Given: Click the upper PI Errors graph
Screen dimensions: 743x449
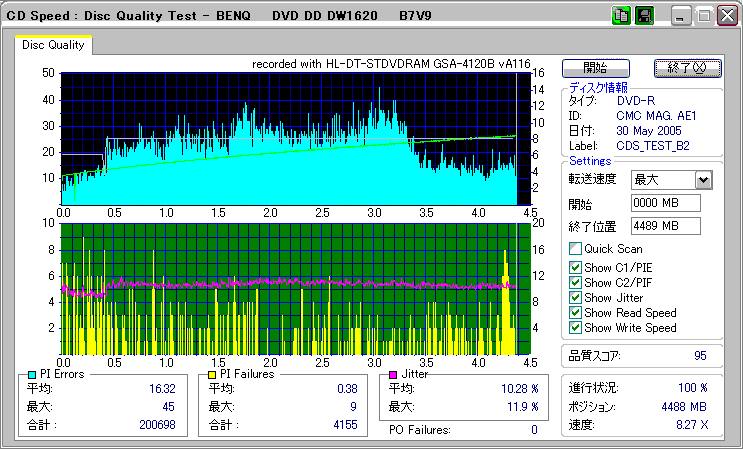Looking at the screenshot, I should (289, 138).
